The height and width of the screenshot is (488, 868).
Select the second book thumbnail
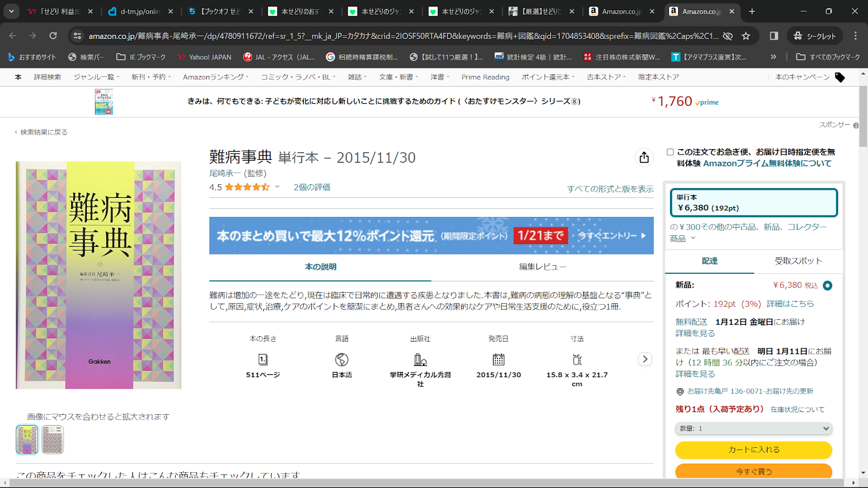pyautogui.click(x=53, y=439)
